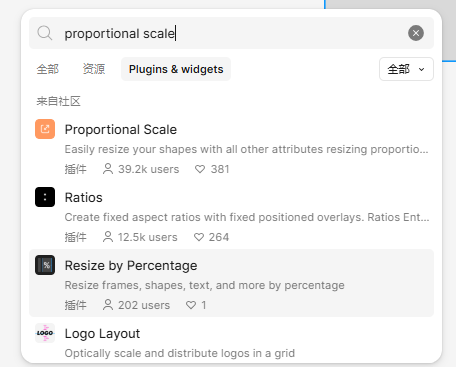The image size is (456, 367).
Task: Open the Proportional Scale plugin result
Action: pos(231,148)
